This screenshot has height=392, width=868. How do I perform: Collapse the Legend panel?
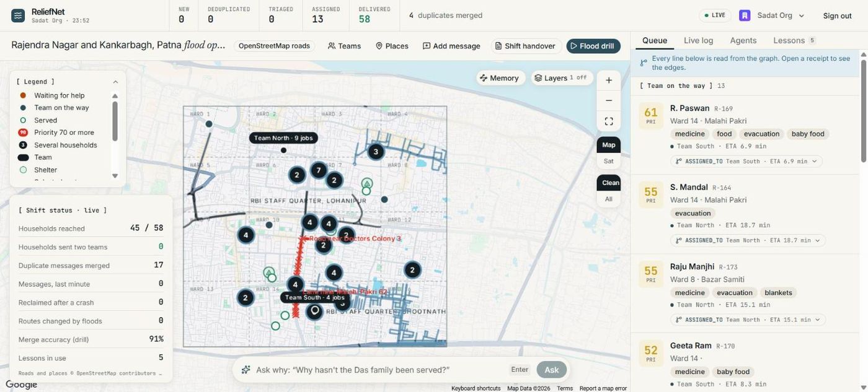115,82
